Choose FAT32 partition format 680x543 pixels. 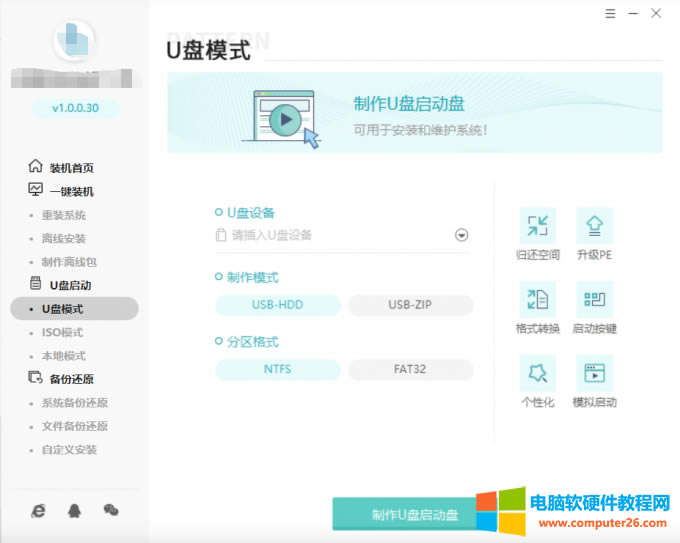410,370
